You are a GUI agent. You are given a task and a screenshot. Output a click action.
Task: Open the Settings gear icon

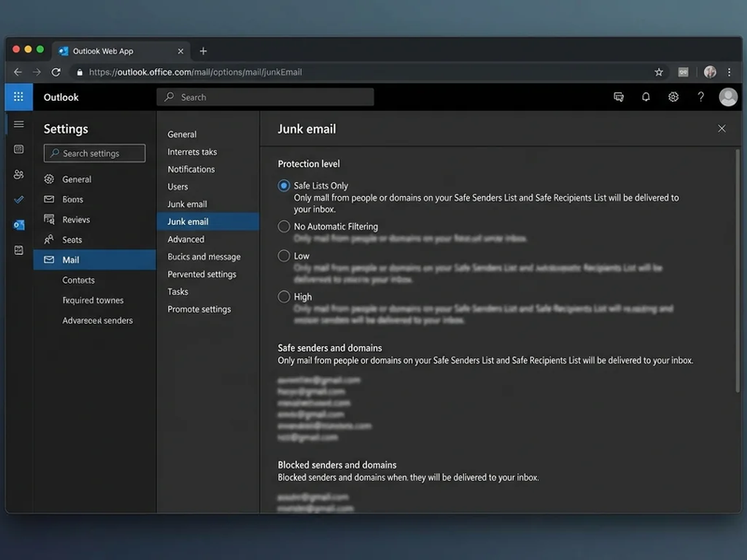tap(673, 97)
